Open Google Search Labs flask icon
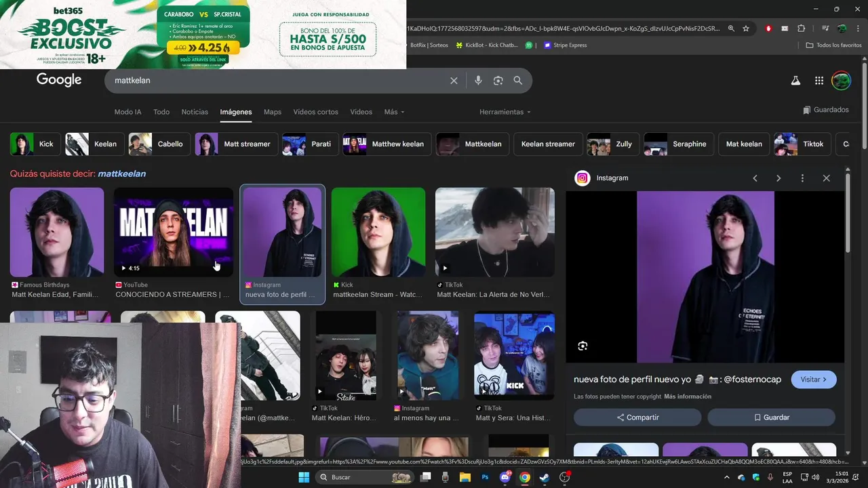Viewport: 868px width, 488px height. pyautogui.click(x=795, y=81)
